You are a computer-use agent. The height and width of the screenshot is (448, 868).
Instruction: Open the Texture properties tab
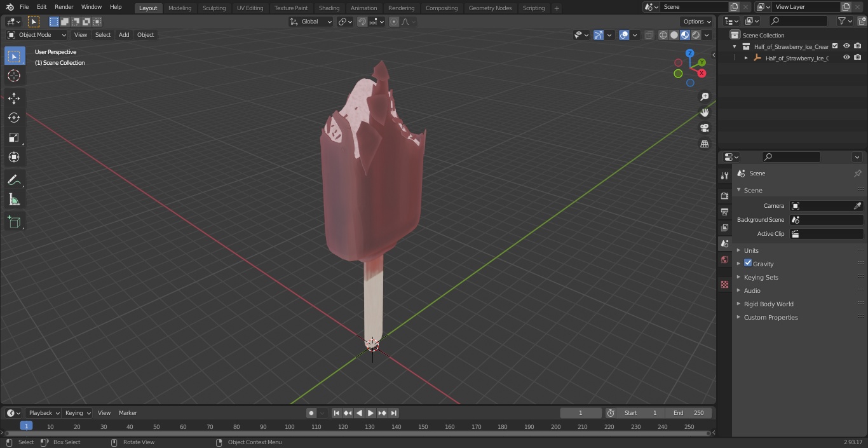(724, 284)
